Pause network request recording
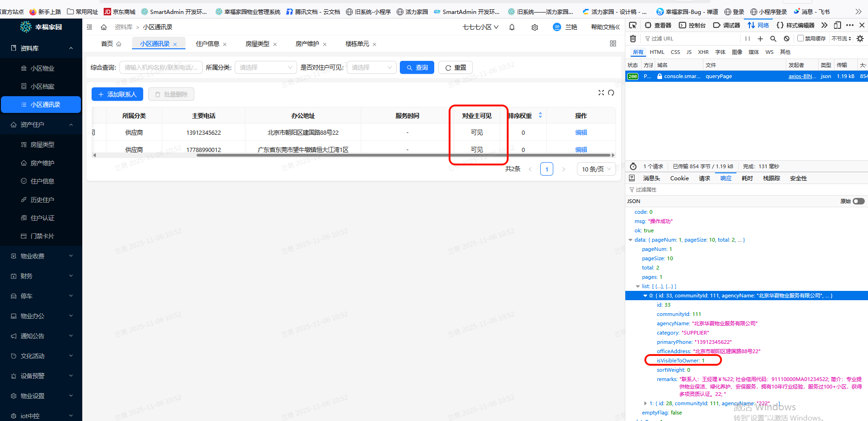This screenshot has width=868, height=421. 748,39
